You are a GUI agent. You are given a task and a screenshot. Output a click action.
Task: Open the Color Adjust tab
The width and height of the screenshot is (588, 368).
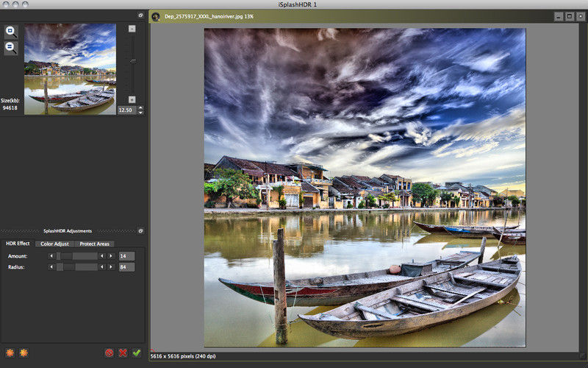tap(54, 244)
